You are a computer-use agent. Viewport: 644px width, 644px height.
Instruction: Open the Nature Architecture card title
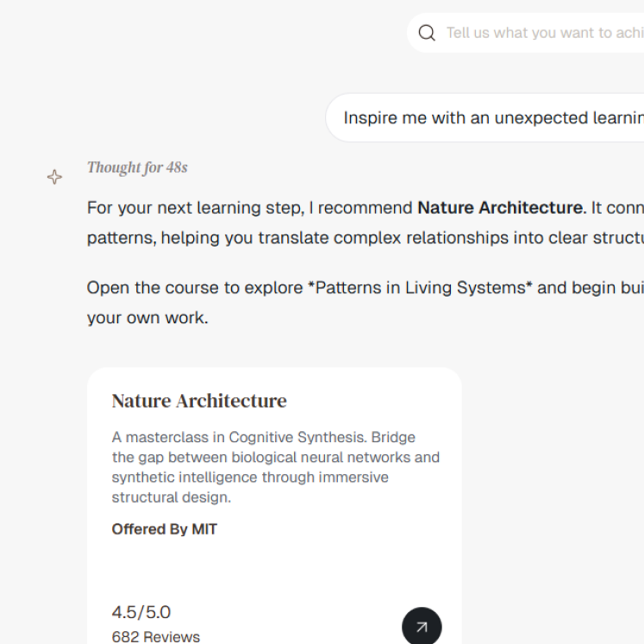(x=199, y=401)
